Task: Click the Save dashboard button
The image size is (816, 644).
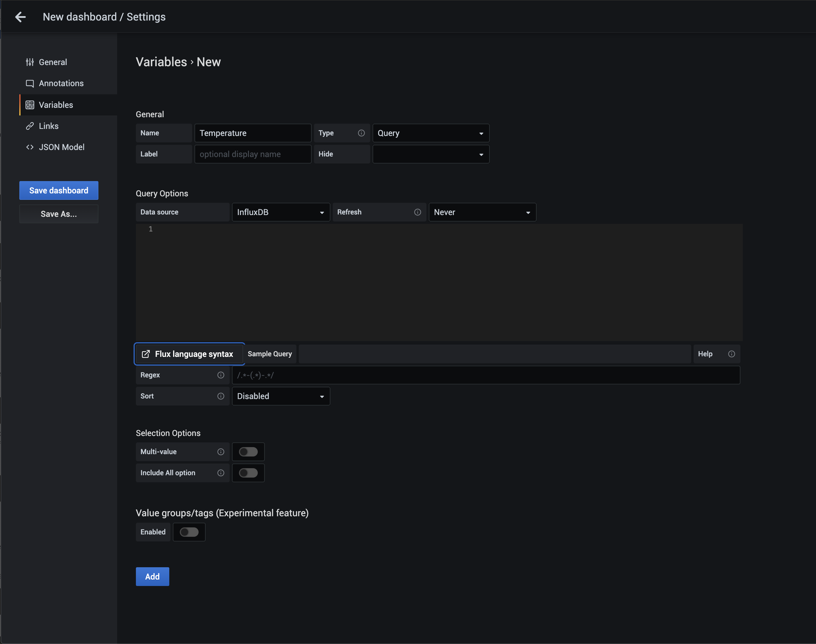Action: tap(59, 190)
